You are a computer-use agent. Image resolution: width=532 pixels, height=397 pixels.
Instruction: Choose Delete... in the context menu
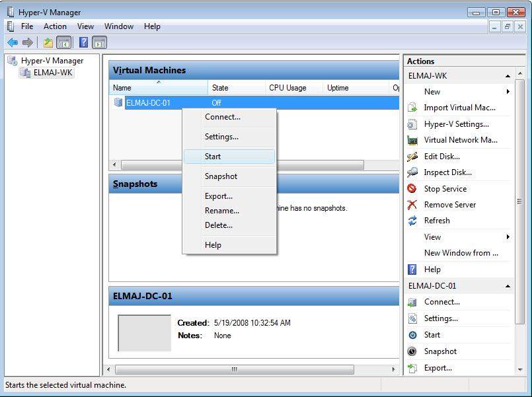coord(229,225)
